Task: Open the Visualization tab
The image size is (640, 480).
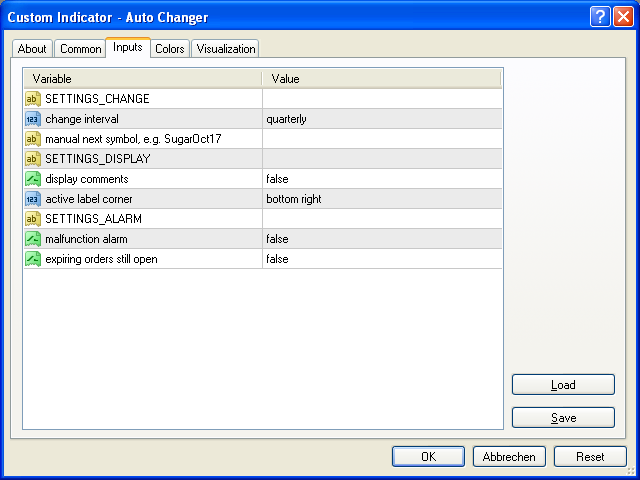Action: [226, 49]
